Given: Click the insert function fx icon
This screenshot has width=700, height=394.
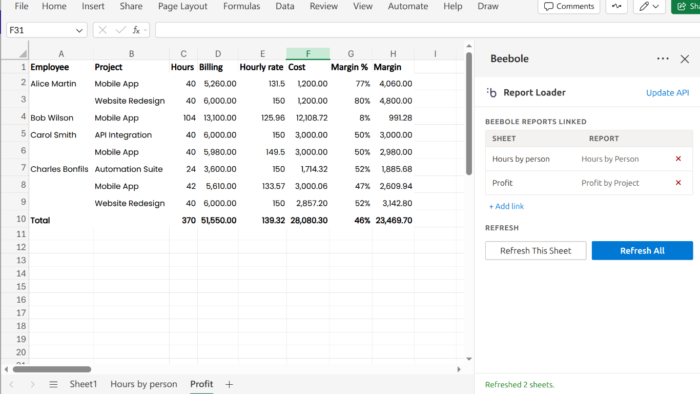Looking at the screenshot, I should pos(136,30).
